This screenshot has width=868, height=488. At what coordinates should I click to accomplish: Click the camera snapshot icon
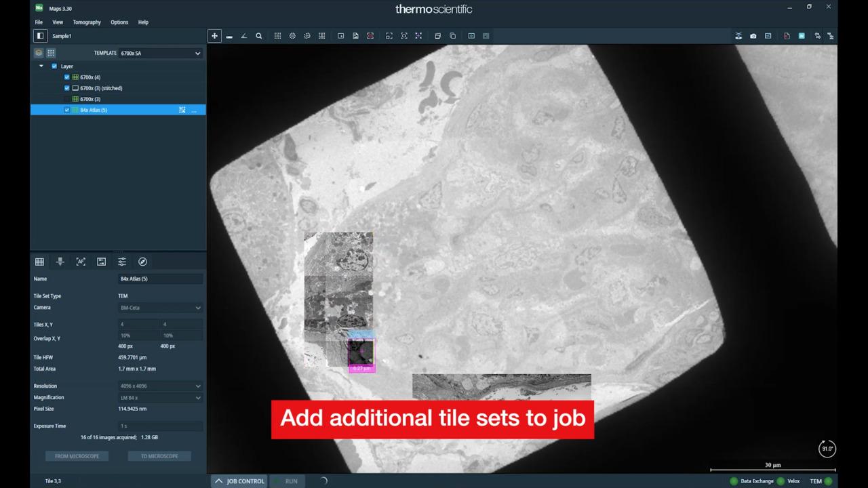click(x=753, y=36)
